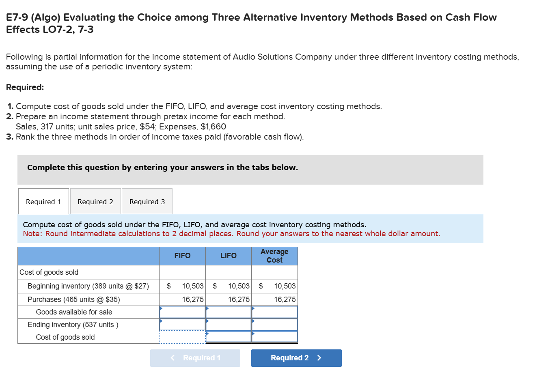Viewport: 537px width, 392px height.
Task: Click the Required 2 navigation button
Action: click(296, 358)
